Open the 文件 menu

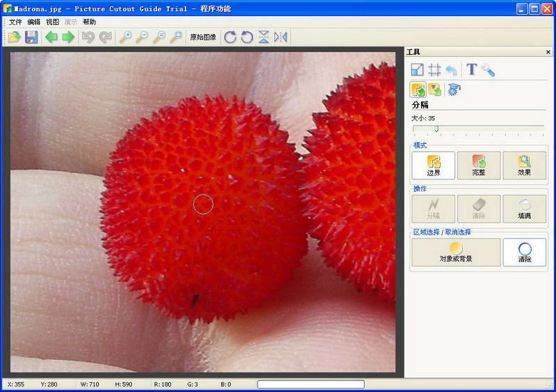(x=15, y=22)
